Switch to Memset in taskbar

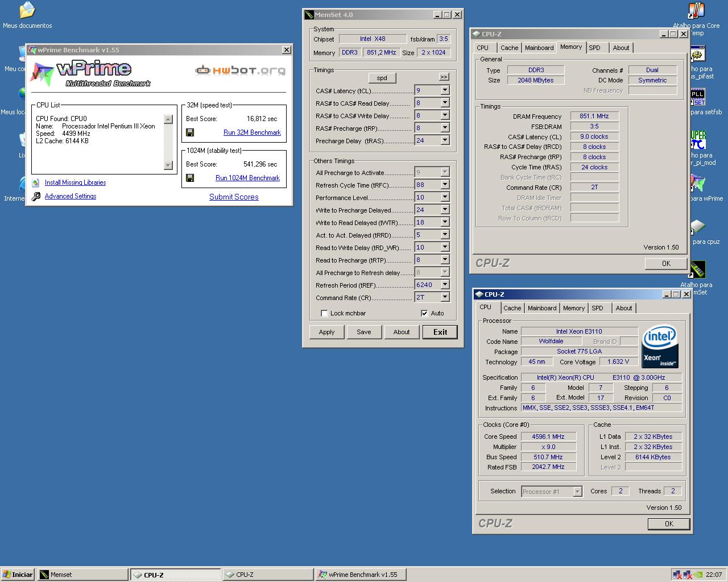click(x=82, y=575)
